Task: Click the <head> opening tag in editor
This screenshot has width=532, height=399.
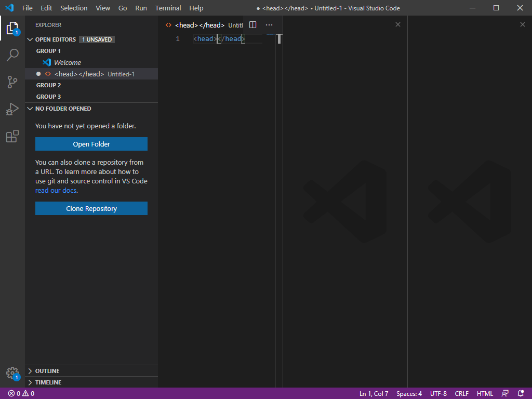Action: 205,38
